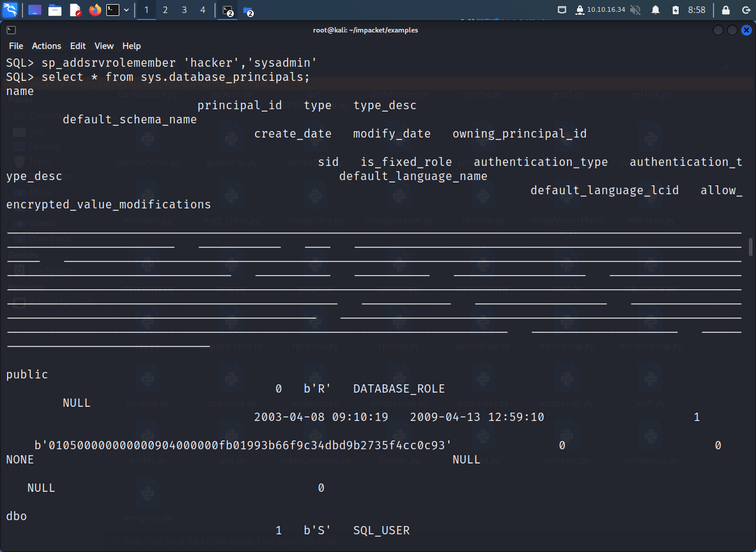This screenshot has width=756, height=552.
Task: Open the file manager launcher
Action: [55, 10]
